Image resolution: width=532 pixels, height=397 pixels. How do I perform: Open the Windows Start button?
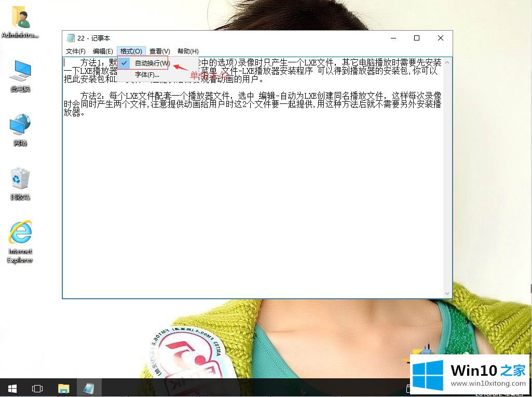12,388
